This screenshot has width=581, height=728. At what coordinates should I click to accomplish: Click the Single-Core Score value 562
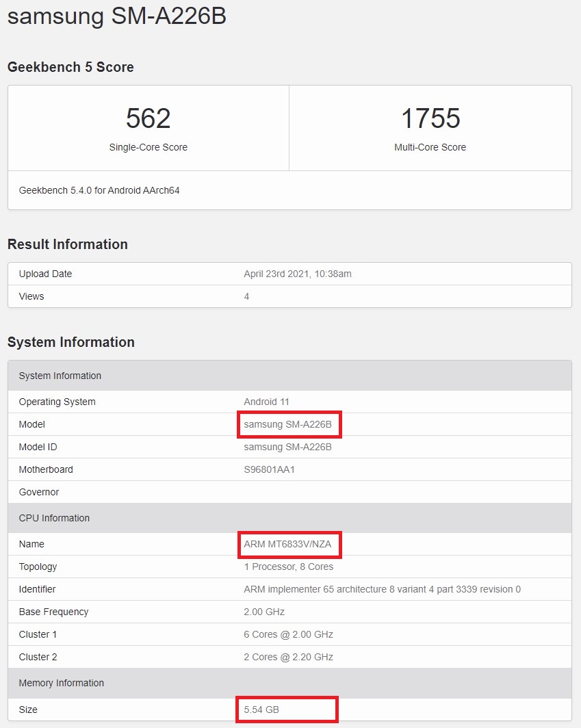point(148,118)
